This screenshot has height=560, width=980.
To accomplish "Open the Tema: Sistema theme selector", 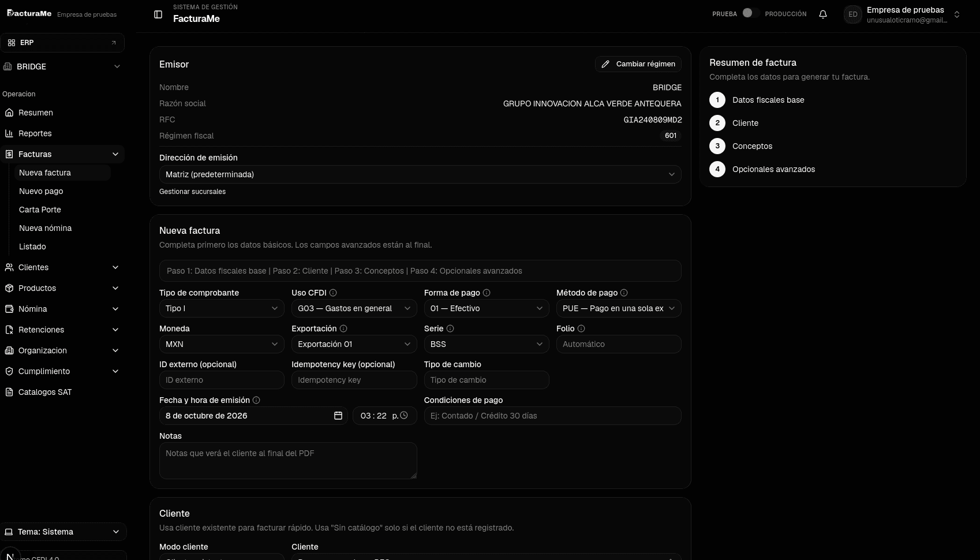I will 63,532.
